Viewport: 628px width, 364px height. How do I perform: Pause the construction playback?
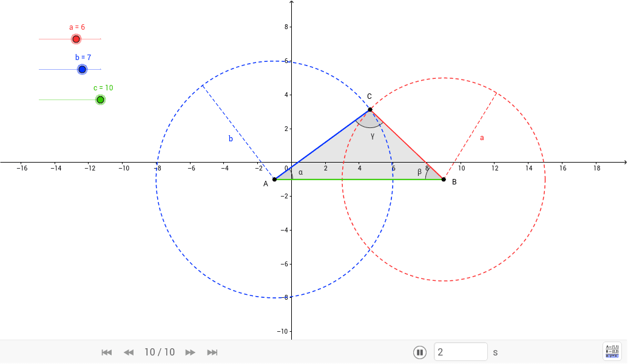pos(420,352)
